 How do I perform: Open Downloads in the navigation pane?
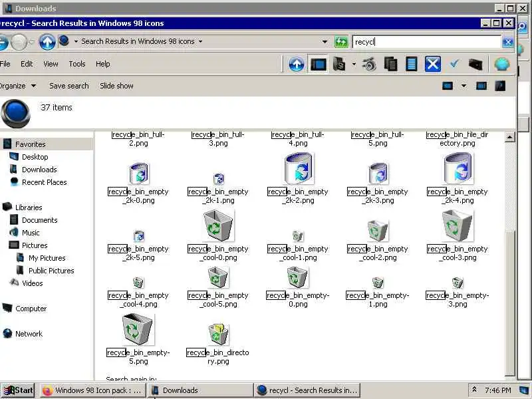pyautogui.click(x=39, y=170)
